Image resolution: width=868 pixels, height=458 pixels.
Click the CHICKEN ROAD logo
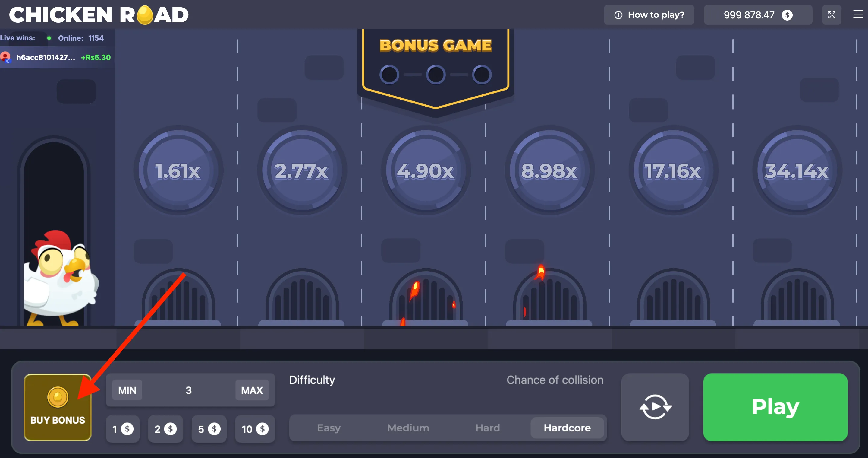point(99,15)
